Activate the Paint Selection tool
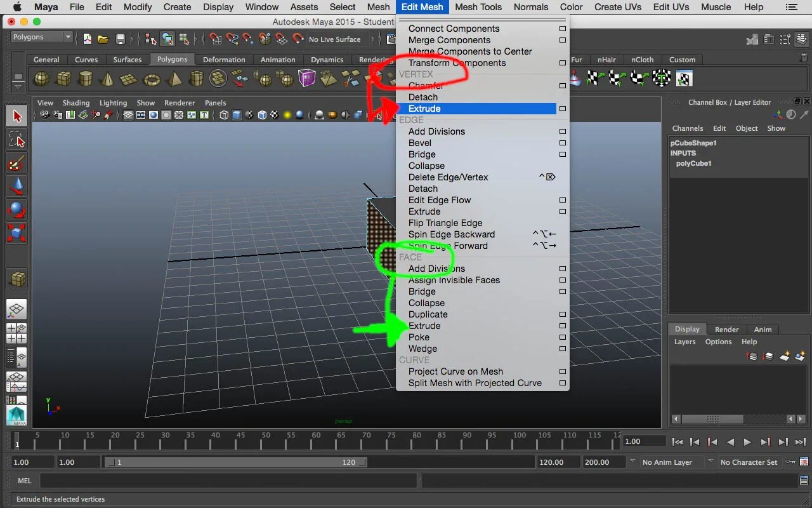This screenshot has width=812, height=508. [x=17, y=163]
